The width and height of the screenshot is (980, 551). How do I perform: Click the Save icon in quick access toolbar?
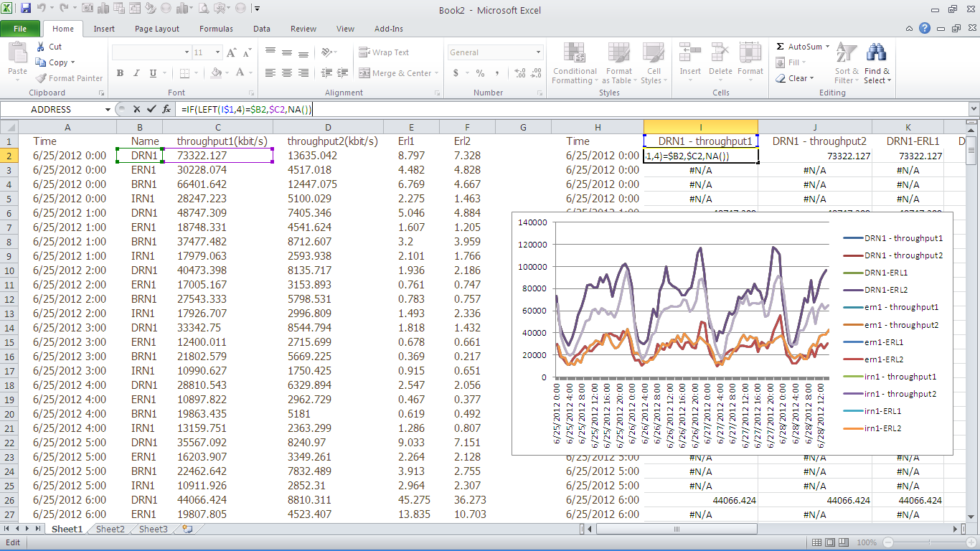(26, 9)
